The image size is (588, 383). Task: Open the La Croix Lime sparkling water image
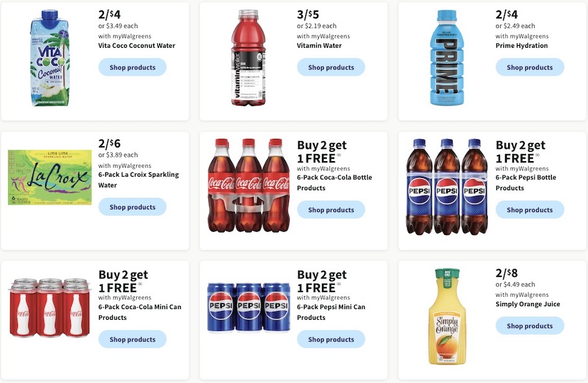click(x=50, y=177)
